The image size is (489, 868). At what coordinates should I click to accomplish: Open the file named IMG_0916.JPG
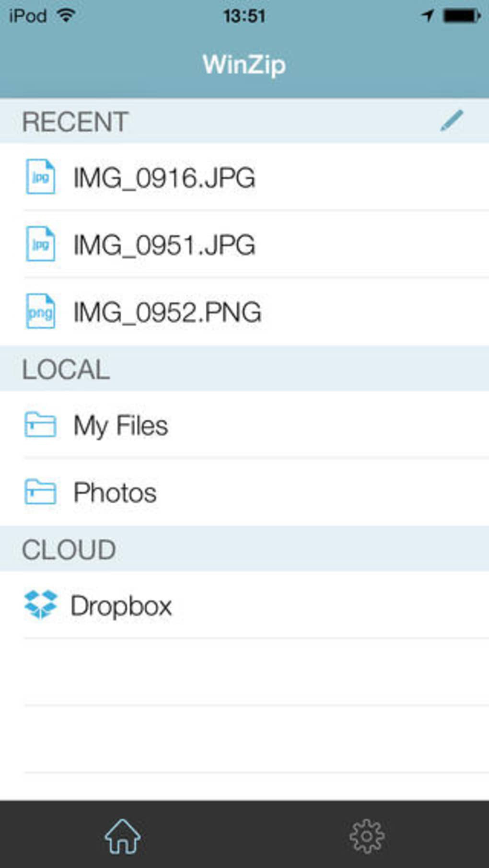click(164, 178)
